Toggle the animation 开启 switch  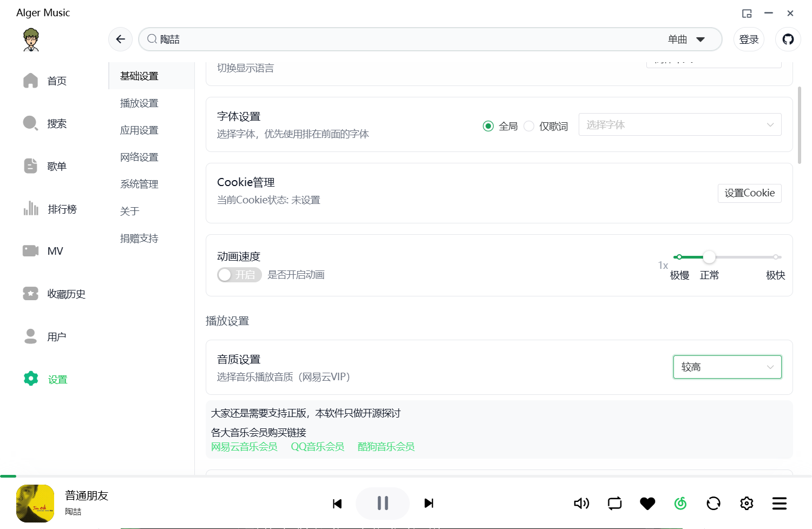pyautogui.click(x=239, y=275)
